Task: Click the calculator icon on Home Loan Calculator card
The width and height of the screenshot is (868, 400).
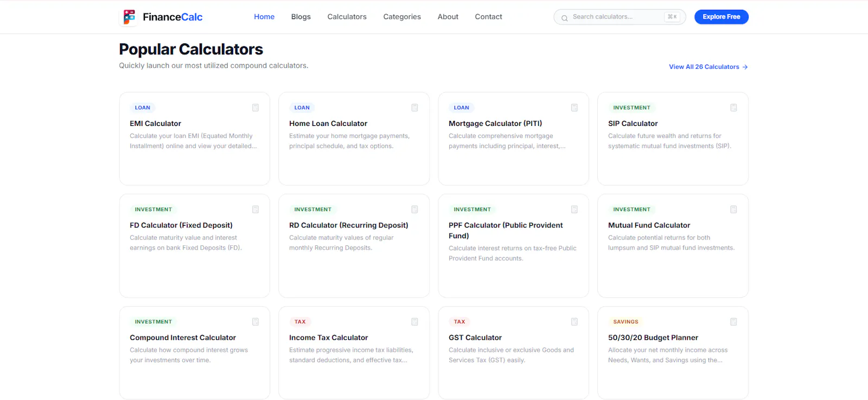Action: [414, 107]
